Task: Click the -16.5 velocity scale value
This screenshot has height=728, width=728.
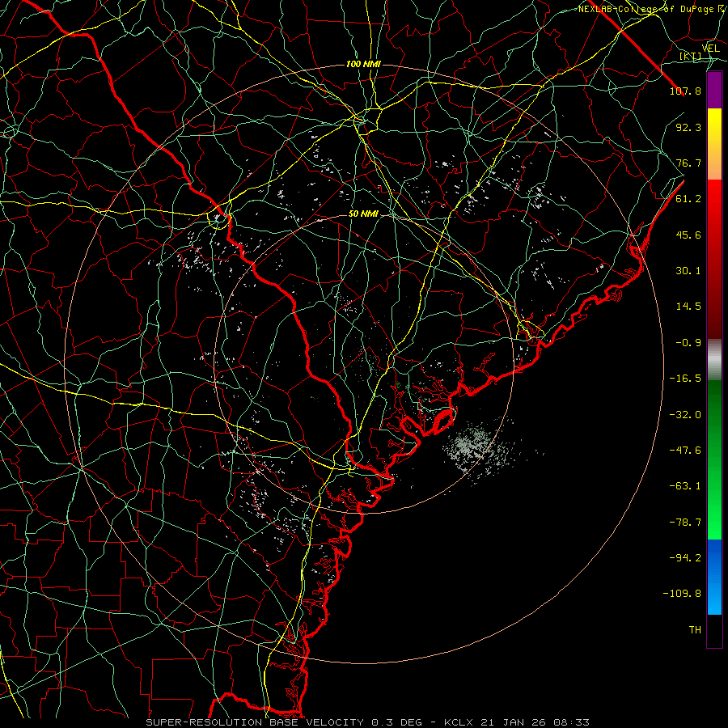Action: (x=685, y=379)
